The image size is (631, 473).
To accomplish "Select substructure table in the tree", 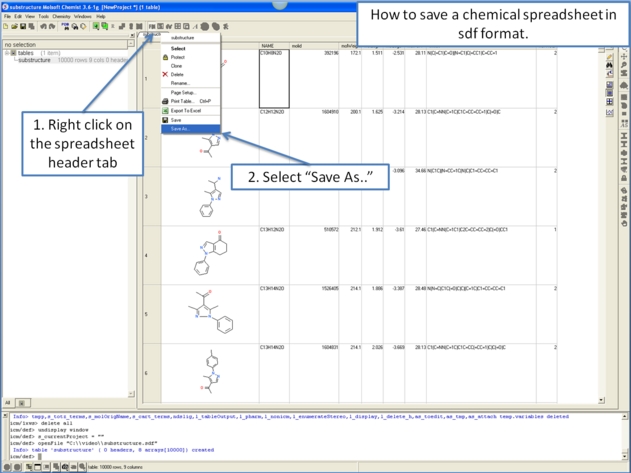I will [x=34, y=60].
